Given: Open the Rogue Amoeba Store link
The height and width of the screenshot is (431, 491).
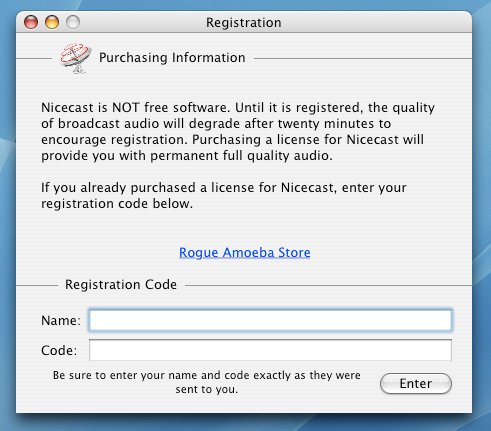Looking at the screenshot, I should [x=245, y=252].
